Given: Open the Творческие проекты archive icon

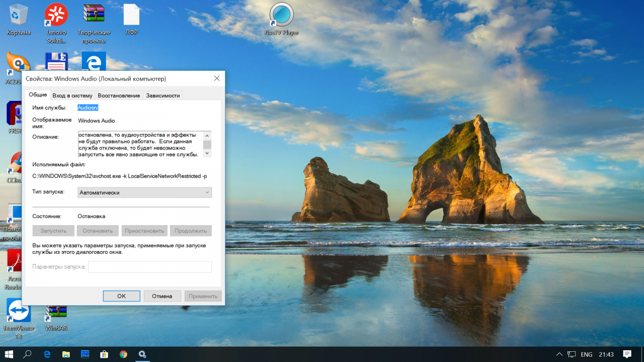Looking at the screenshot, I should click(x=94, y=15).
